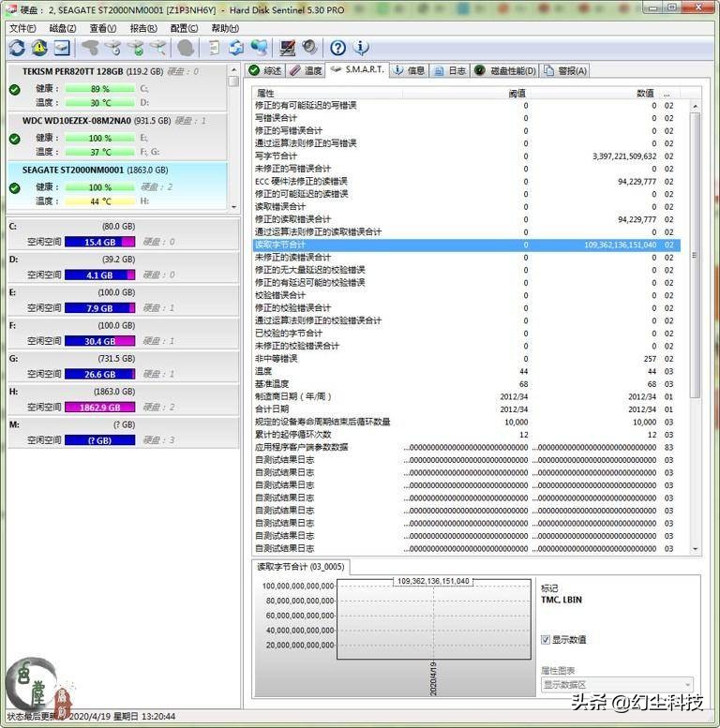This screenshot has width=720, height=728.
Task: Select the TEKISM PER820TT 128GB disk
Action: 117,88
